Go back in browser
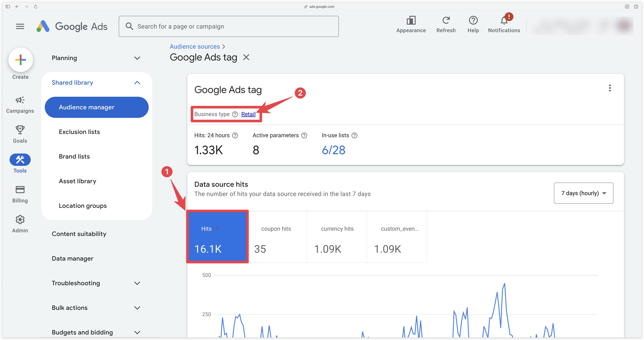 (17, 7)
